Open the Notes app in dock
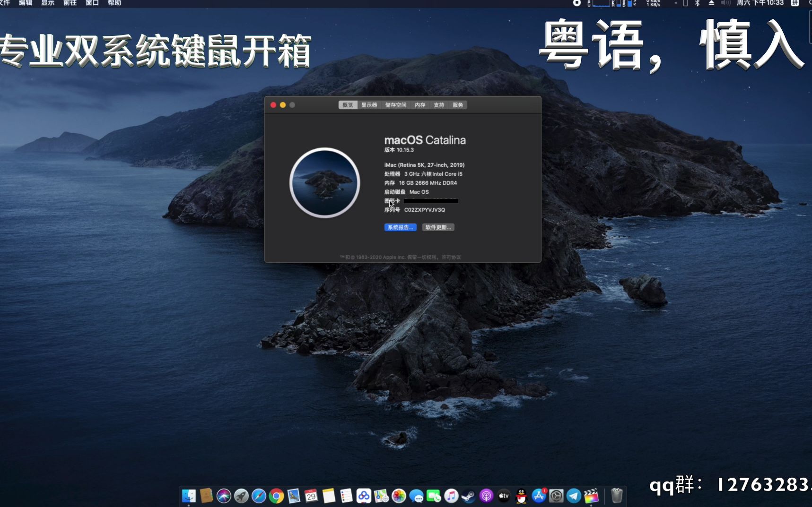The width and height of the screenshot is (812, 507). click(x=329, y=496)
